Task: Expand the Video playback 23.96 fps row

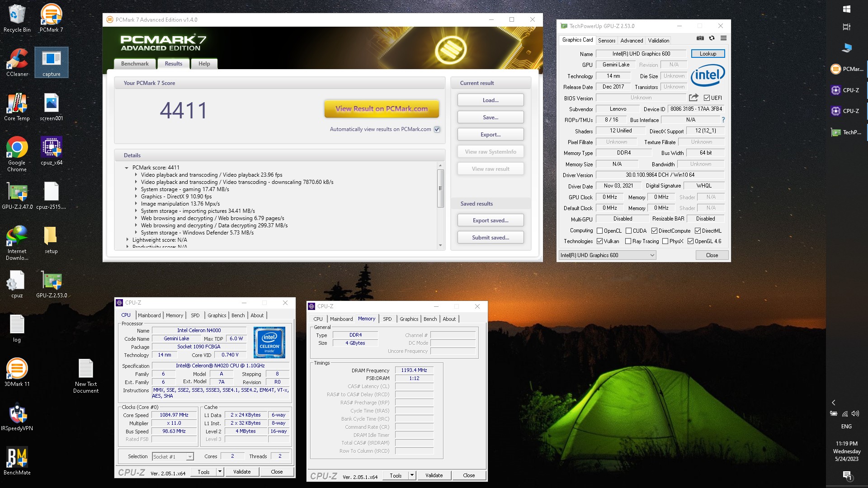Action: (x=136, y=175)
